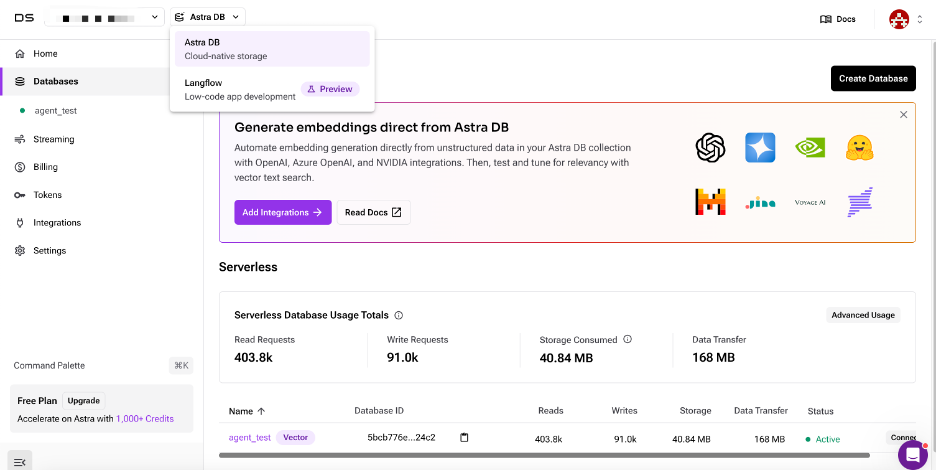This screenshot has height=470, width=936.
Task: Open the 1,000+ Credits link
Action: click(x=145, y=419)
